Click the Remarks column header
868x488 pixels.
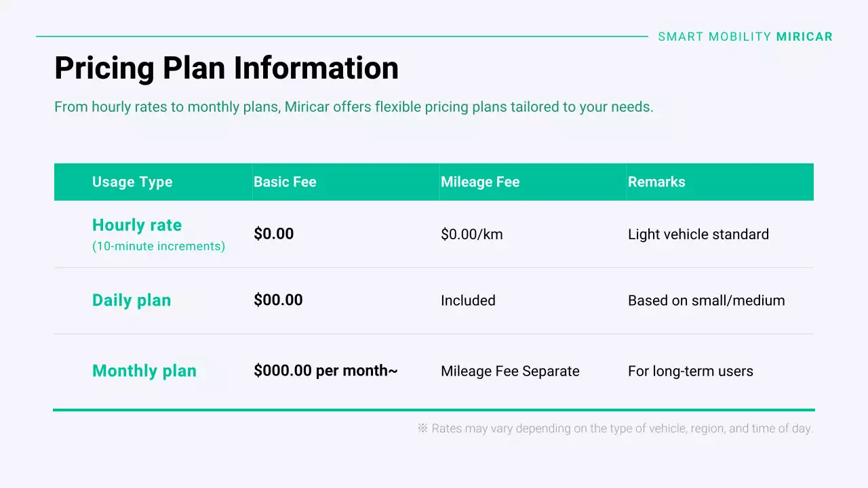656,182
